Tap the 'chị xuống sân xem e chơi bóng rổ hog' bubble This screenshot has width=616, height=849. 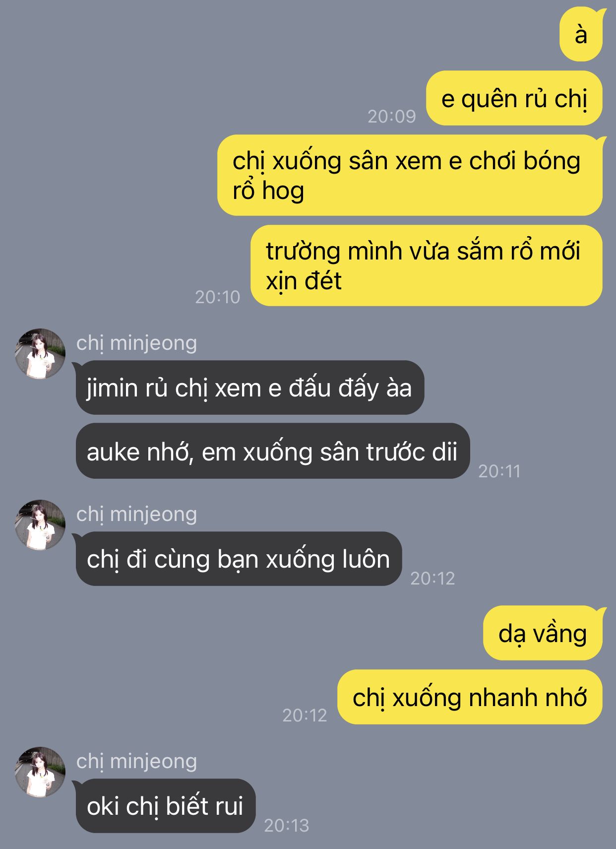[411, 175]
